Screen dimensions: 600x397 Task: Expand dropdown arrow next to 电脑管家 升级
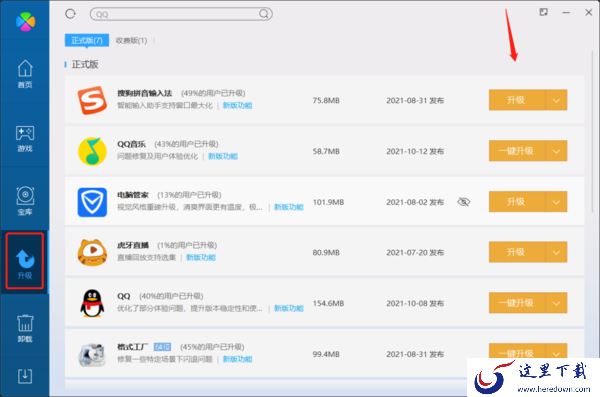(556, 202)
